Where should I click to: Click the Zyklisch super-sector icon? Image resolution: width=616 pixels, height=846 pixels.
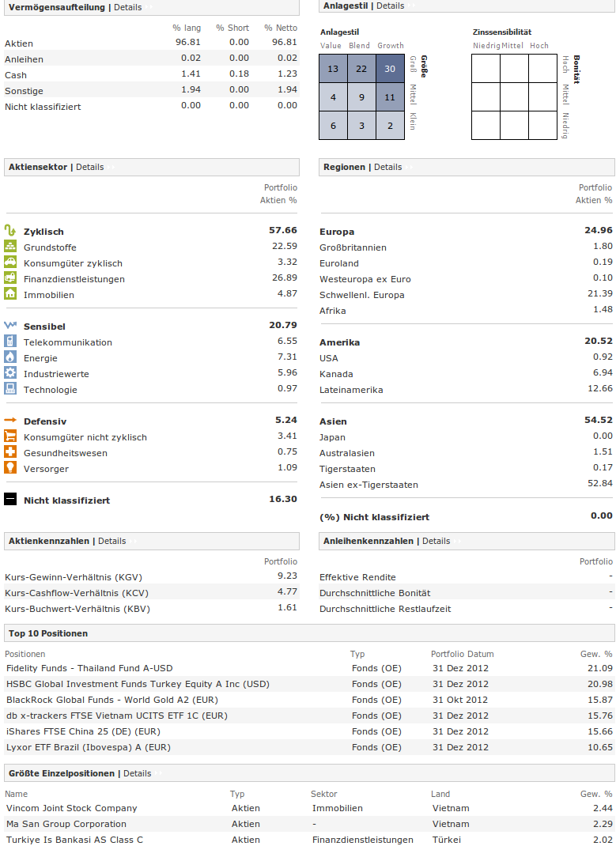pyautogui.click(x=10, y=231)
